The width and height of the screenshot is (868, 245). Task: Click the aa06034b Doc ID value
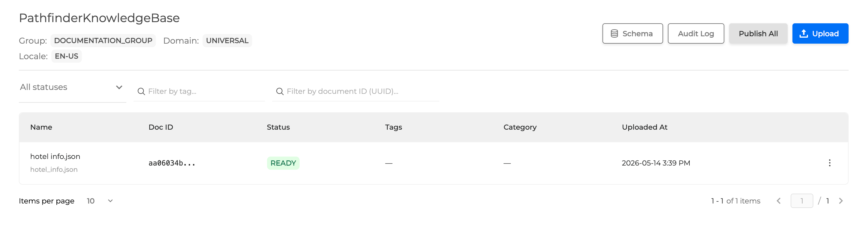172,163
